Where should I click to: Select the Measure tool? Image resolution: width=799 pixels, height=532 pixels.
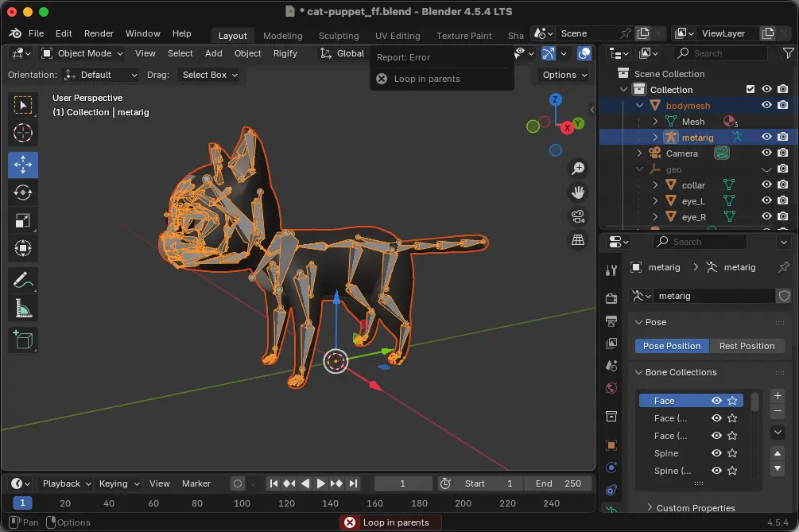[23, 308]
